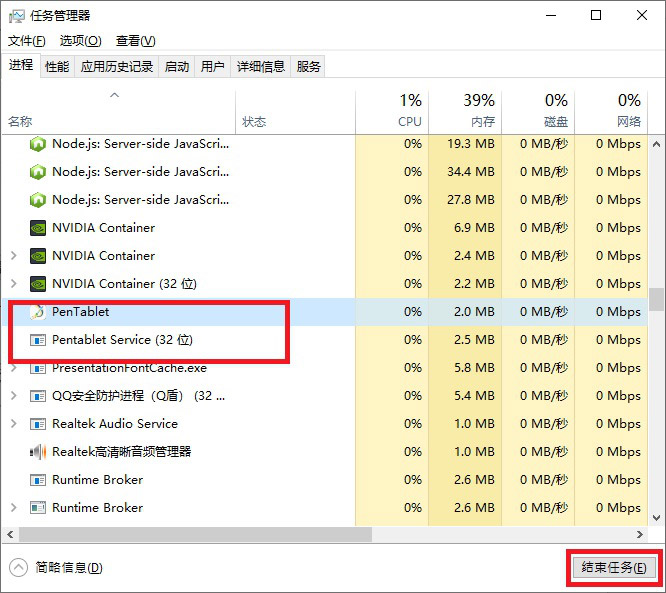Click the Realtek Audio Service icon

point(38,424)
